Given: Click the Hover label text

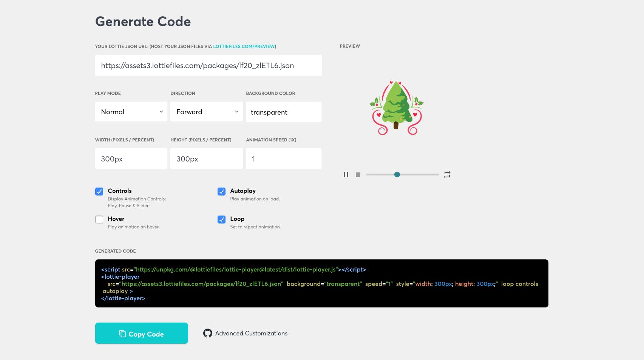Looking at the screenshot, I should pos(116,219).
